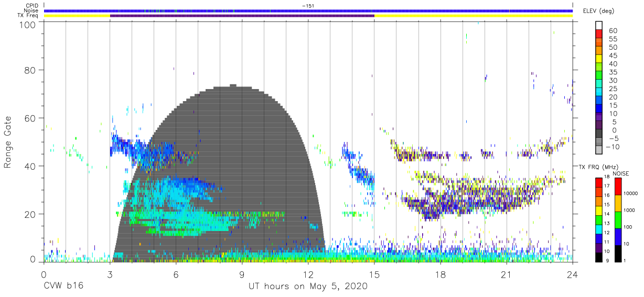Click the 45 tick on ELEV colorbar
644x297 pixels.
point(613,56)
